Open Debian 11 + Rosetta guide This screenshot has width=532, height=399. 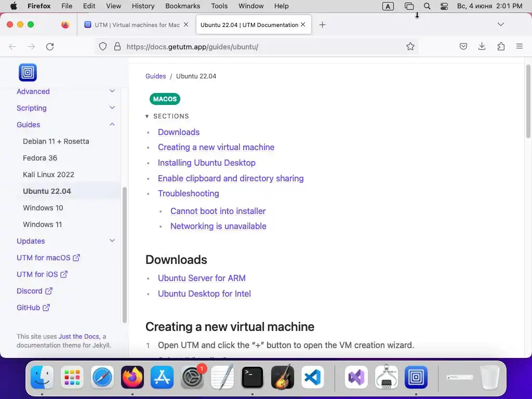56,141
